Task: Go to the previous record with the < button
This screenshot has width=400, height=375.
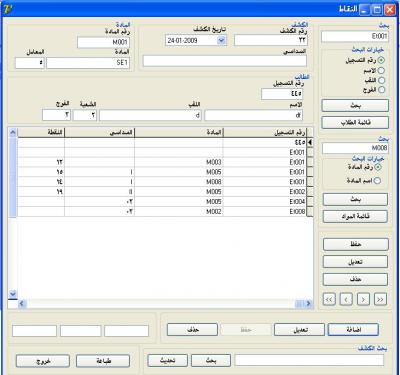Action: (346, 299)
